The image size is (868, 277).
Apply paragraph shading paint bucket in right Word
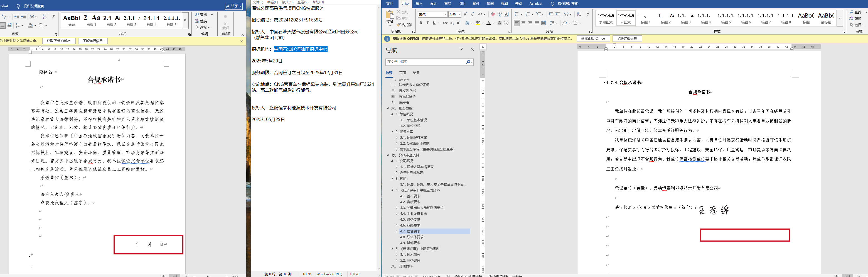coord(565,23)
